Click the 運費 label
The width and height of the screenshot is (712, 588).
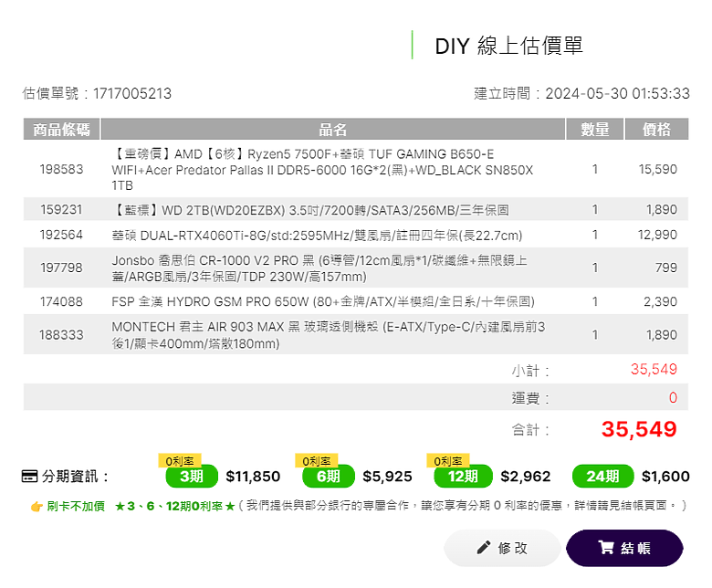point(530,398)
